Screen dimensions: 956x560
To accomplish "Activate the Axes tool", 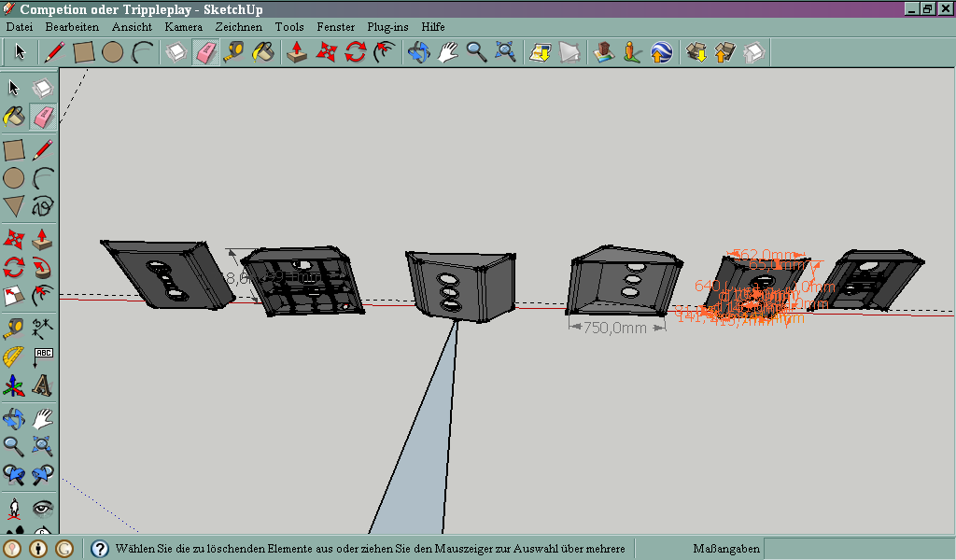I will pyautogui.click(x=14, y=385).
